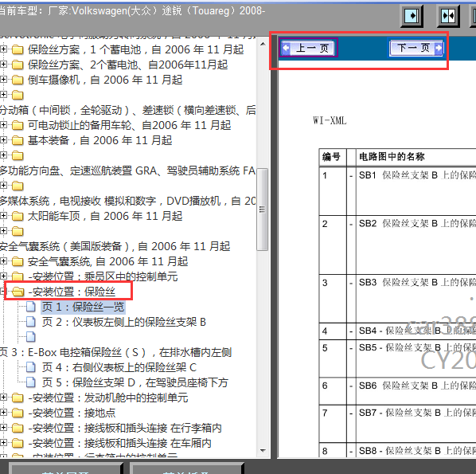This screenshot has width=476, height=474.
Task: Open 页 2：仪表板左侧上的保险丝支架 B
Action: tap(124, 322)
